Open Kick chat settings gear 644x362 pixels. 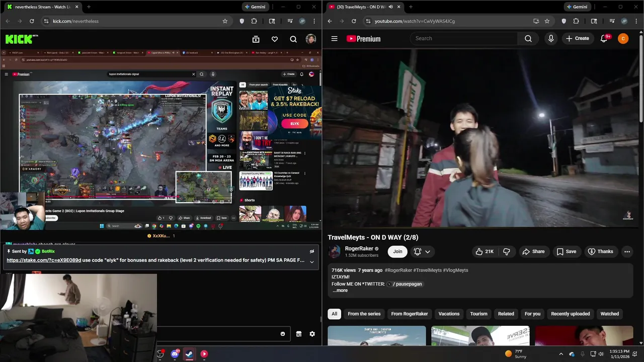312,334
